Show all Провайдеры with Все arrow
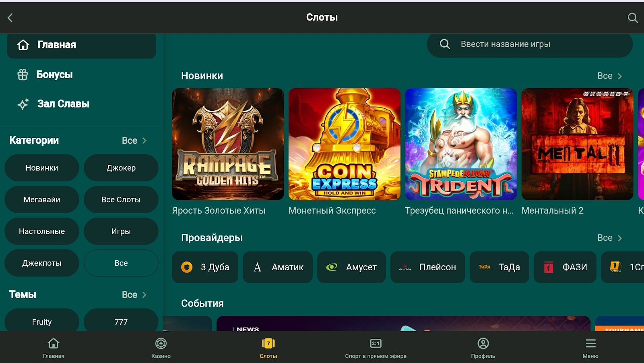 point(609,238)
